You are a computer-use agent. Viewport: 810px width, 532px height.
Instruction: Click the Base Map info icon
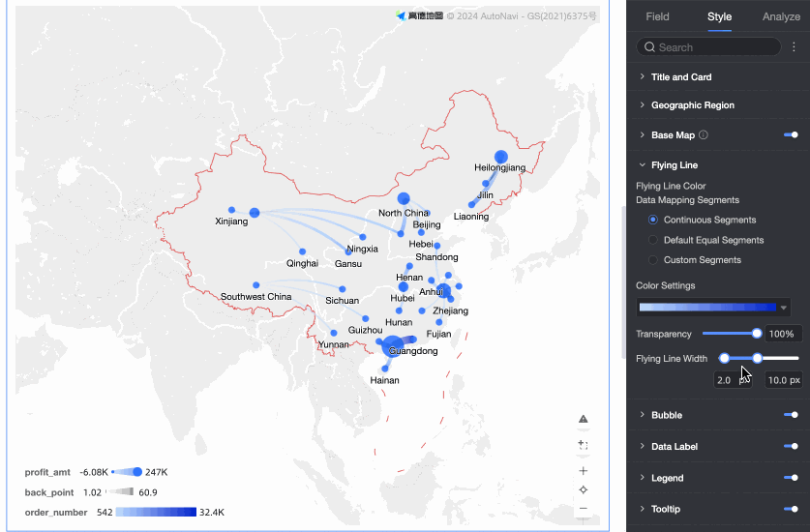tap(704, 134)
